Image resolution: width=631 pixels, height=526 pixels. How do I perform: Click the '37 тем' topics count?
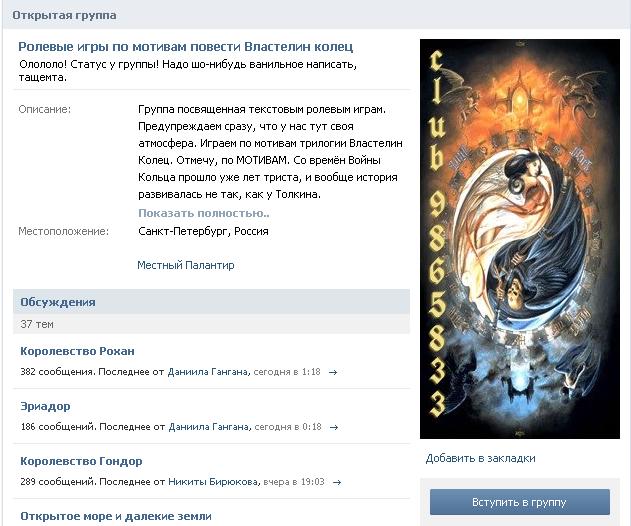37,324
